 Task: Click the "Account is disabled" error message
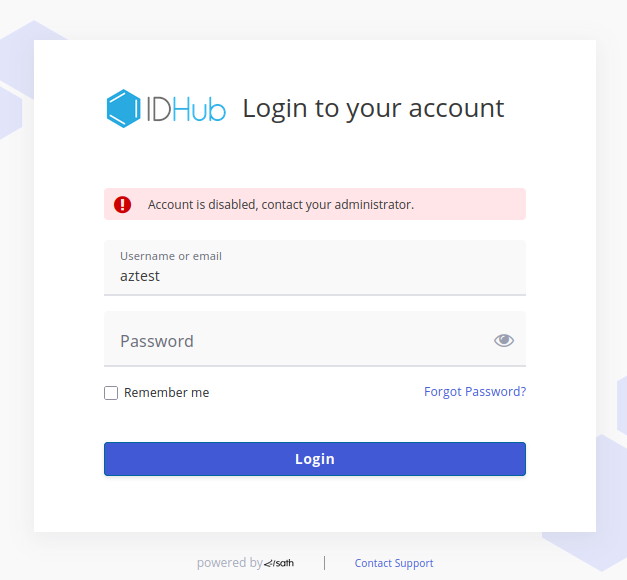point(280,204)
